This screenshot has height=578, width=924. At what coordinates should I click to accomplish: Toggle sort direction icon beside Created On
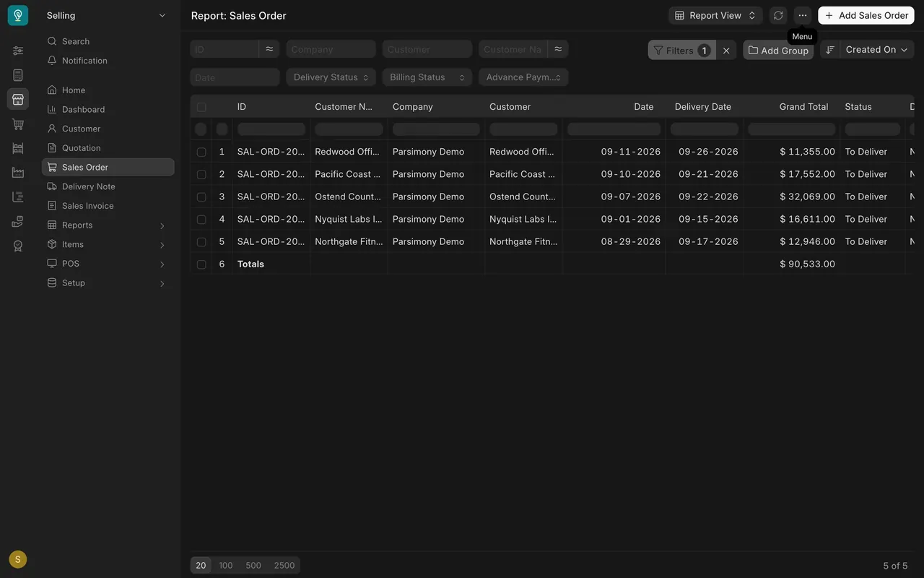coord(830,50)
